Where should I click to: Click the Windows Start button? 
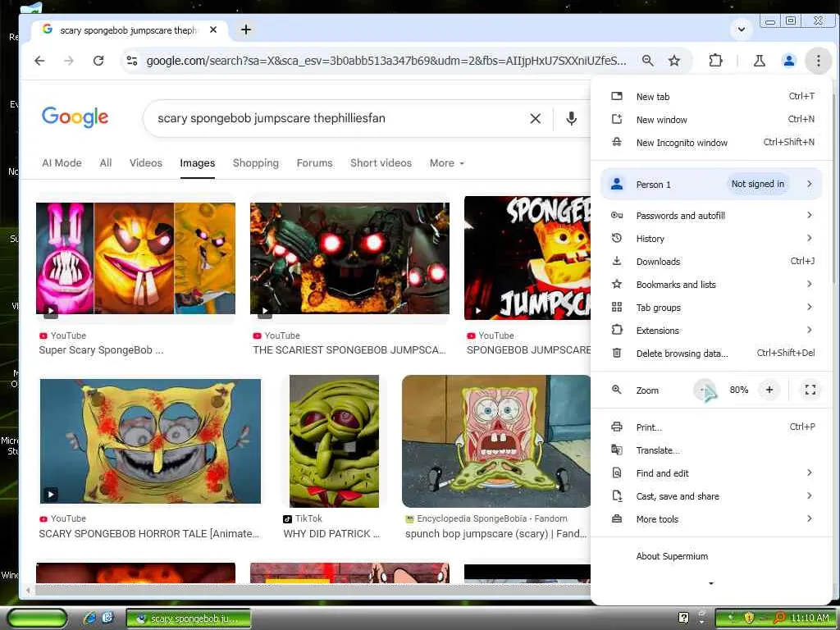(x=38, y=619)
